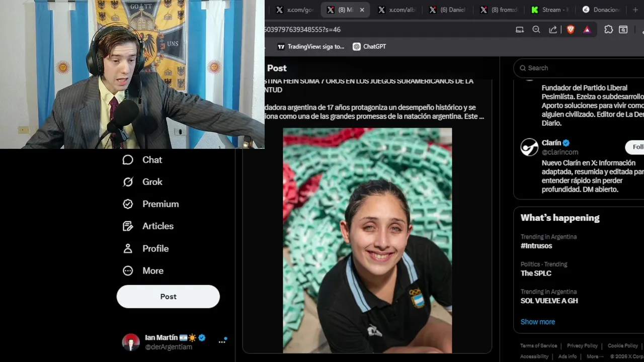The image size is (644, 362).
Task: Click the Post heading text
Action: point(277,68)
